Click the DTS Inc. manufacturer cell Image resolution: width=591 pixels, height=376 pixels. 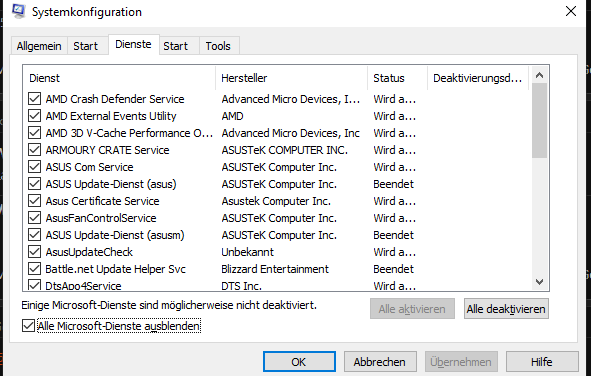coord(241,286)
